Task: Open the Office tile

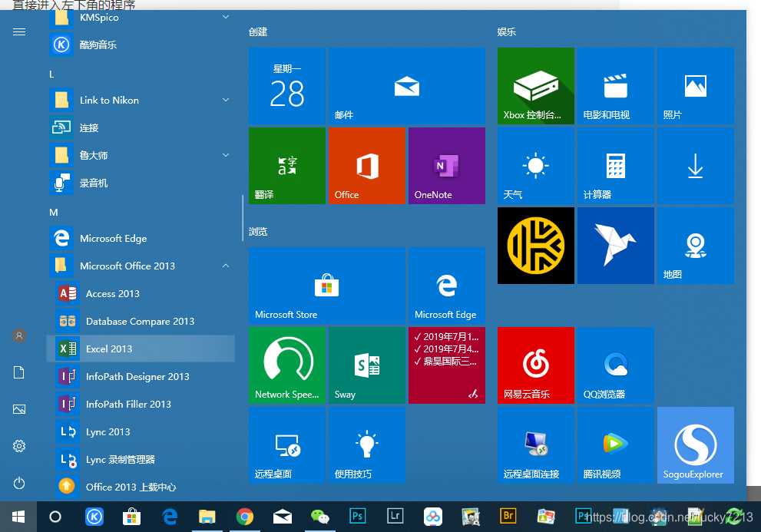Action: coord(367,166)
